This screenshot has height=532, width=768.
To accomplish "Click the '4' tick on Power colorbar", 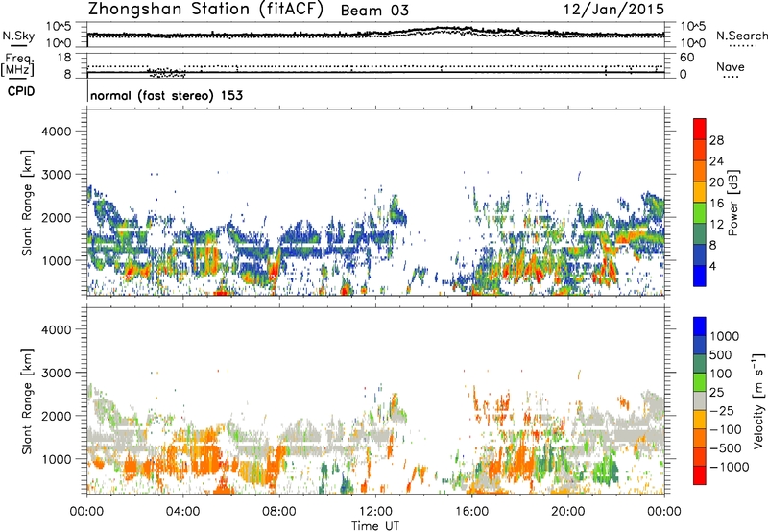I will pyautogui.click(x=714, y=266).
